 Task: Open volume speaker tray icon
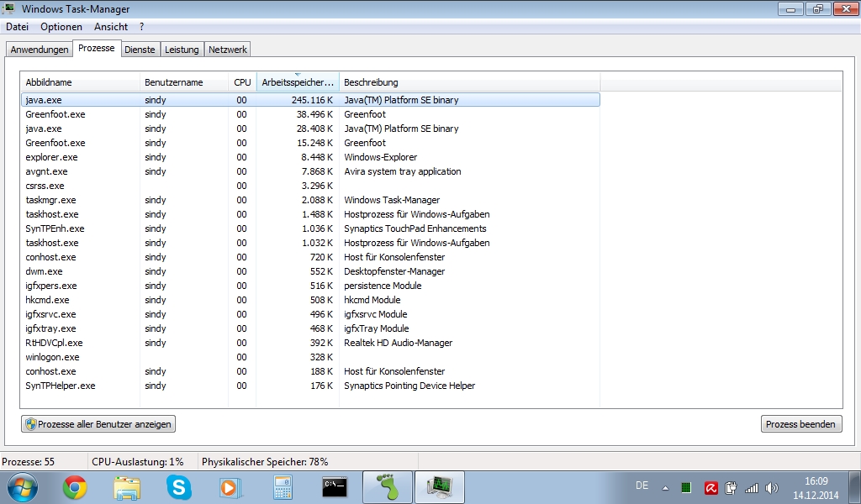pos(772,487)
